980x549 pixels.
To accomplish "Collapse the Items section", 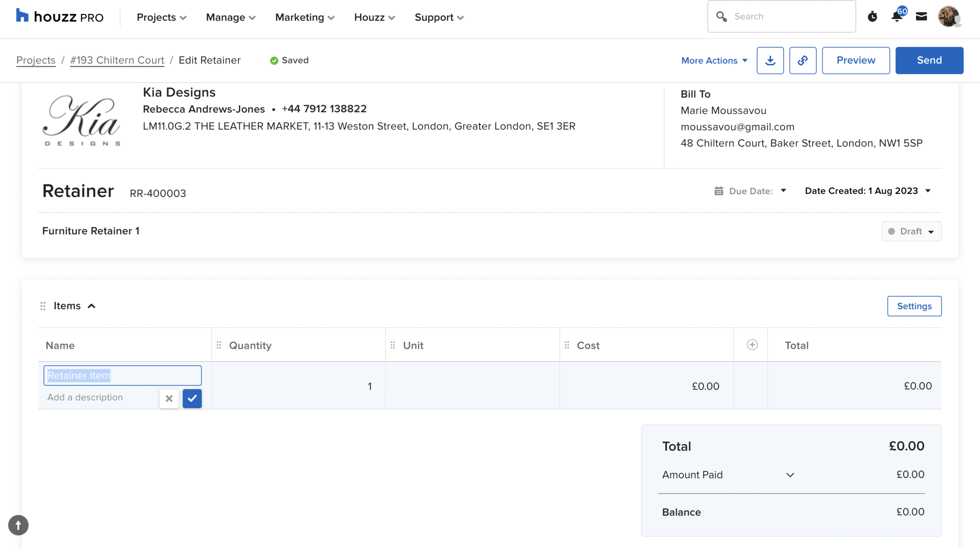I will 91,306.
